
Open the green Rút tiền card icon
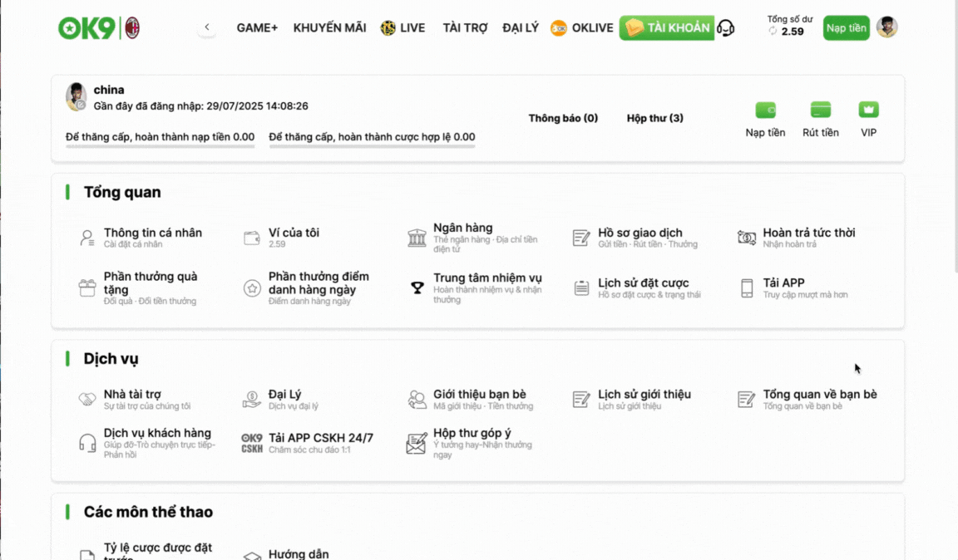[821, 110]
